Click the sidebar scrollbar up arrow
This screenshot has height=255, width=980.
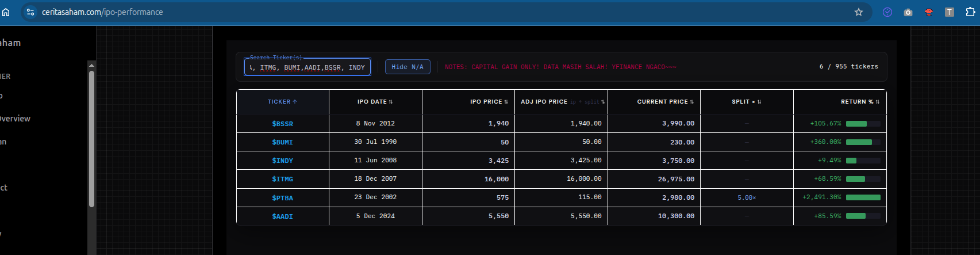[x=91, y=65]
